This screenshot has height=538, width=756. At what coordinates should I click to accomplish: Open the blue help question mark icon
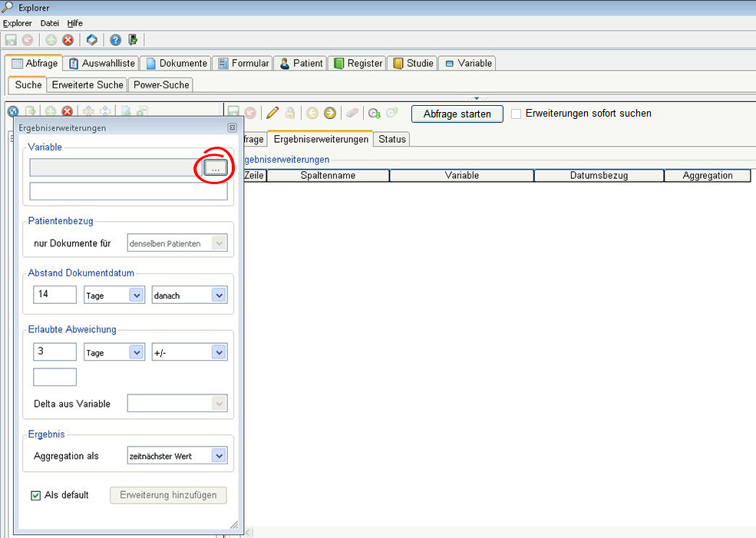coord(115,40)
